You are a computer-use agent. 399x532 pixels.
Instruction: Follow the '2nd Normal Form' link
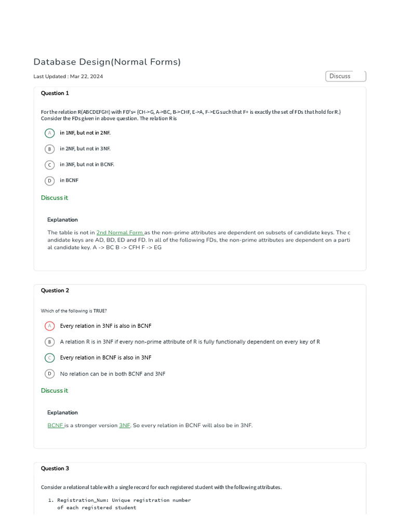point(120,233)
